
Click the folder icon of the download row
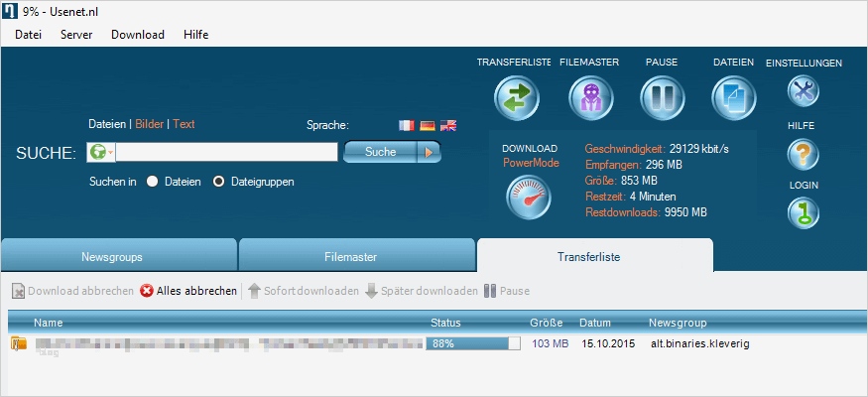click(x=19, y=343)
